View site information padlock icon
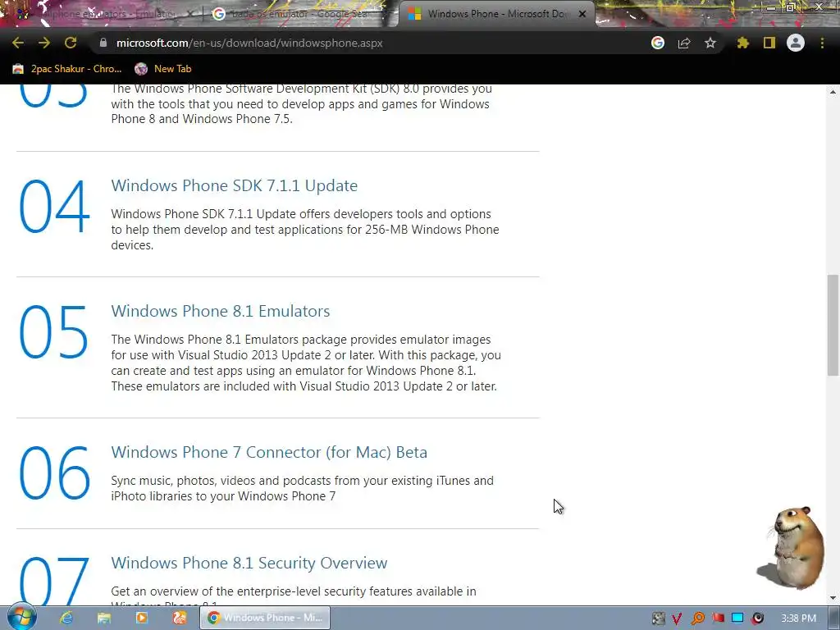Image resolution: width=840 pixels, height=630 pixels. pos(103,43)
